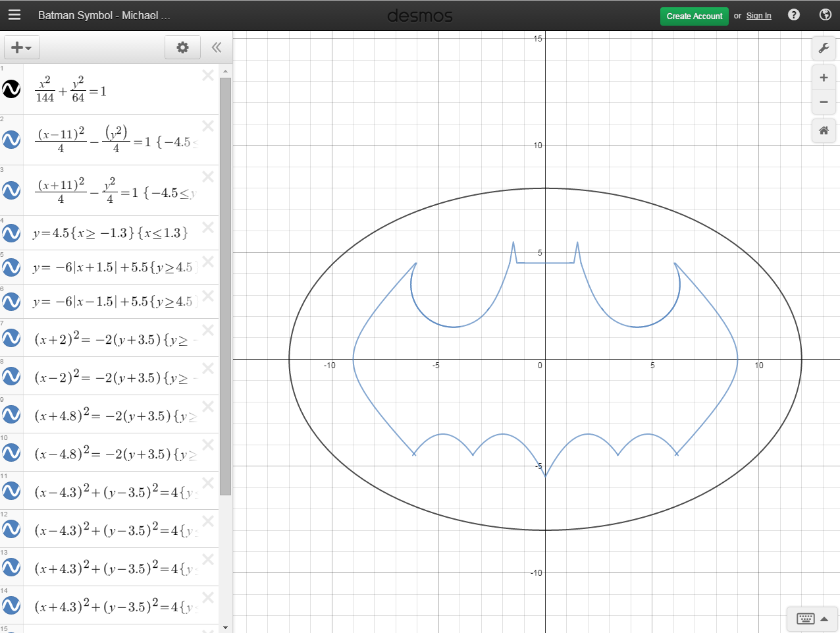Edit the circle equation in expression 12
Screen dimensions: 840x633
click(115, 530)
